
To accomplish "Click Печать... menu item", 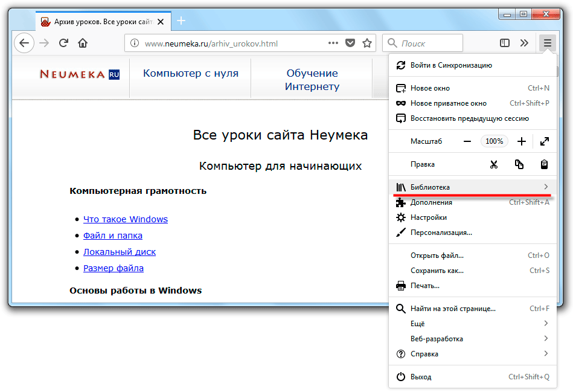I will tap(473, 286).
